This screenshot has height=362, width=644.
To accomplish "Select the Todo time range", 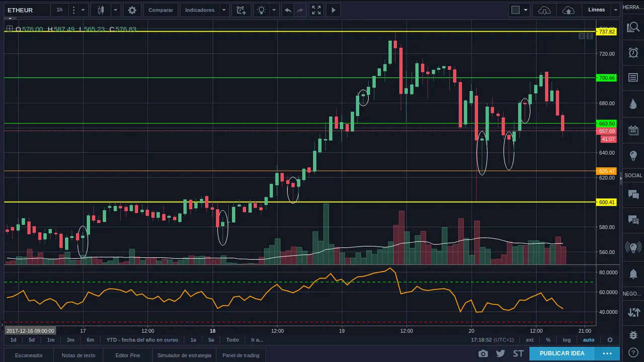I will pyautogui.click(x=232, y=340).
